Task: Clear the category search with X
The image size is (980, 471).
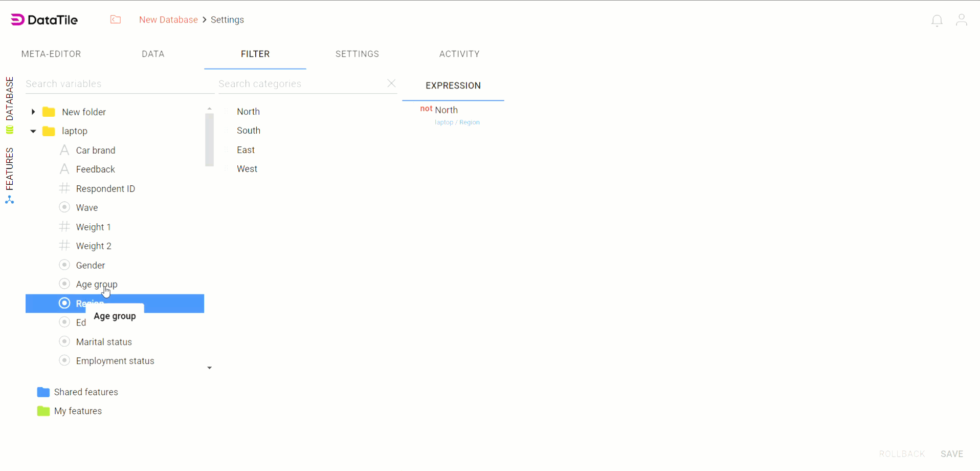Action: (391, 83)
